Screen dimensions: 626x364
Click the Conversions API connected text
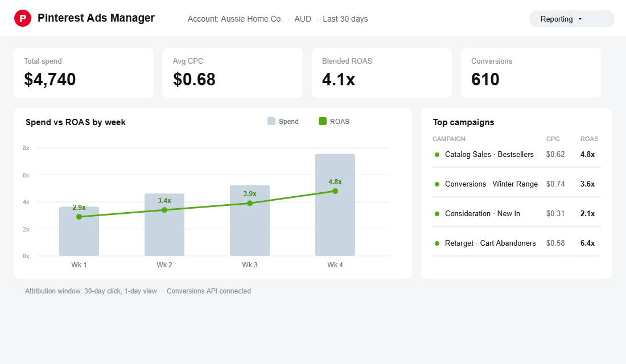coord(209,291)
